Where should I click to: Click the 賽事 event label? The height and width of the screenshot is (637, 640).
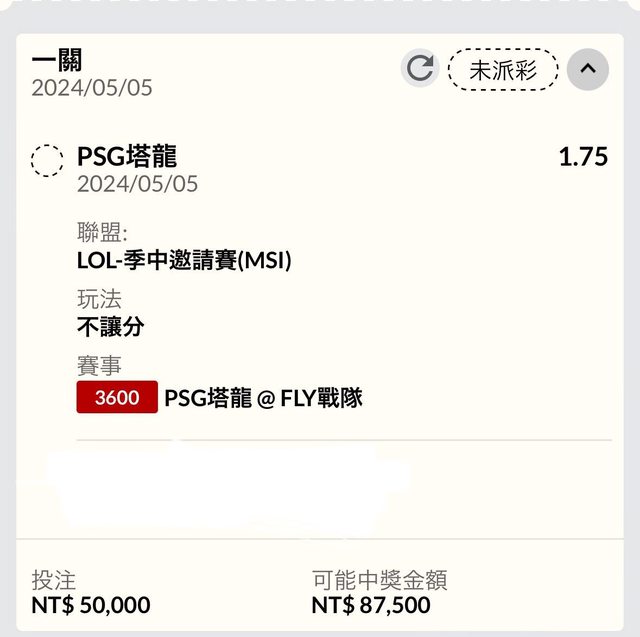click(99, 366)
